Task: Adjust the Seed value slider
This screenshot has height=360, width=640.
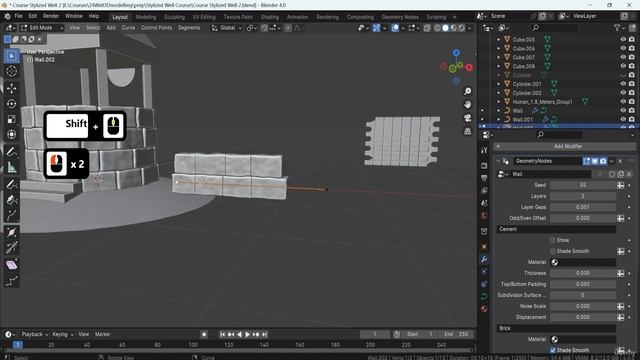Action: click(x=582, y=185)
